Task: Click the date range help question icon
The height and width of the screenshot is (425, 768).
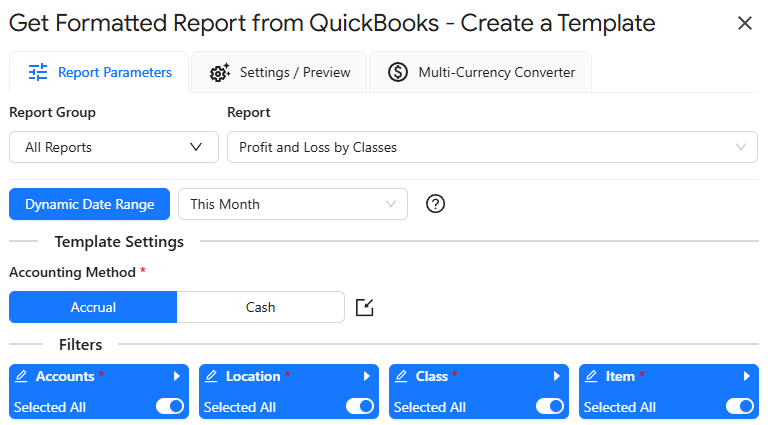Action: point(435,204)
